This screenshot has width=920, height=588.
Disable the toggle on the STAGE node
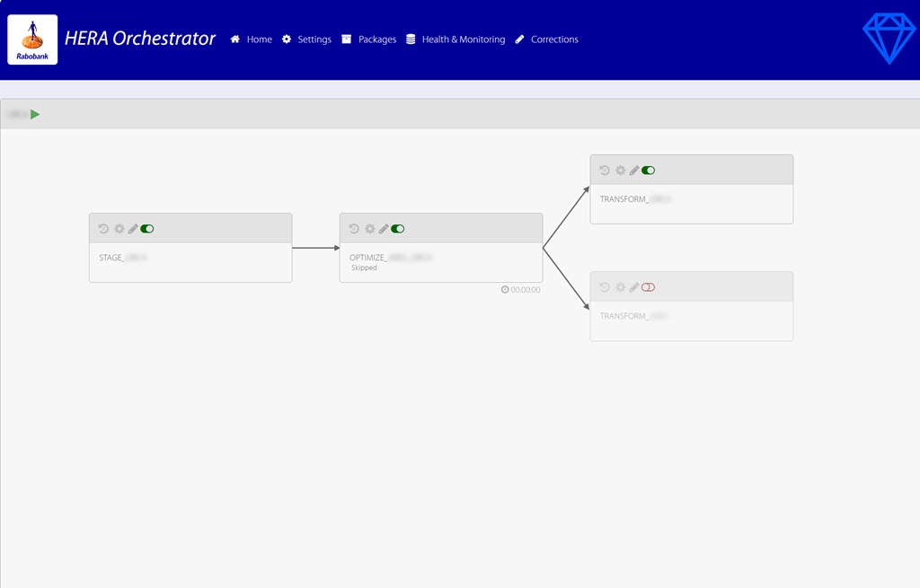(146, 228)
